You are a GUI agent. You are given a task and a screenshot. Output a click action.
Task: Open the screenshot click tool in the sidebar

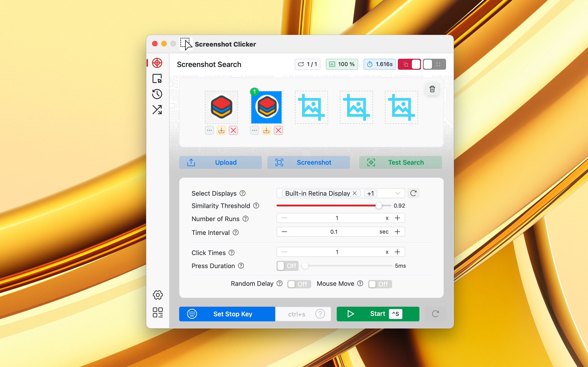[x=157, y=79]
